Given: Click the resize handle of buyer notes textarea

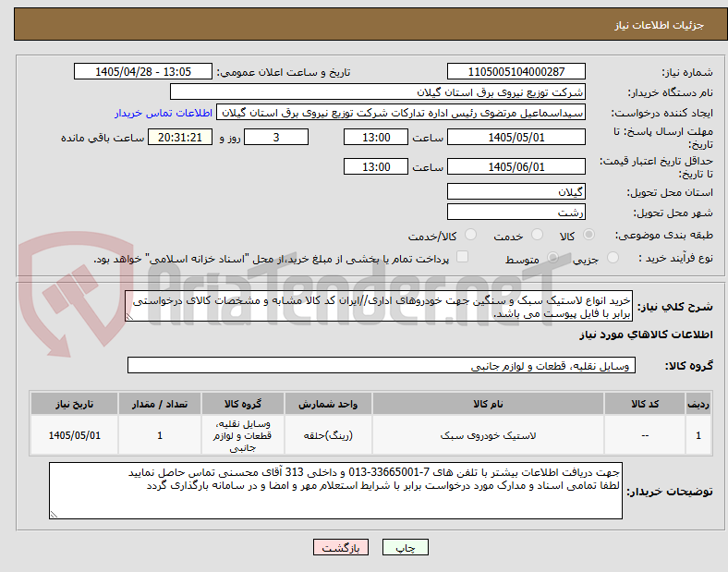Looking at the screenshot, I should [x=54, y=515].
